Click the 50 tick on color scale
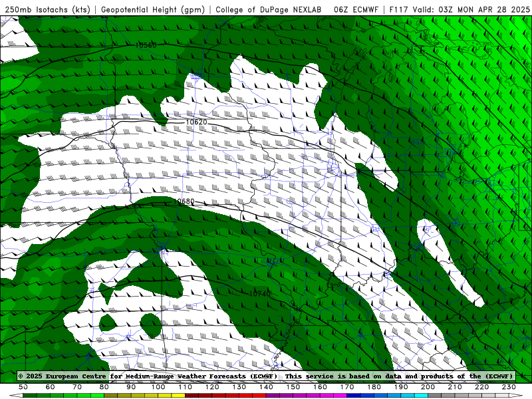 pyautogui.click(x=23, y=387)
